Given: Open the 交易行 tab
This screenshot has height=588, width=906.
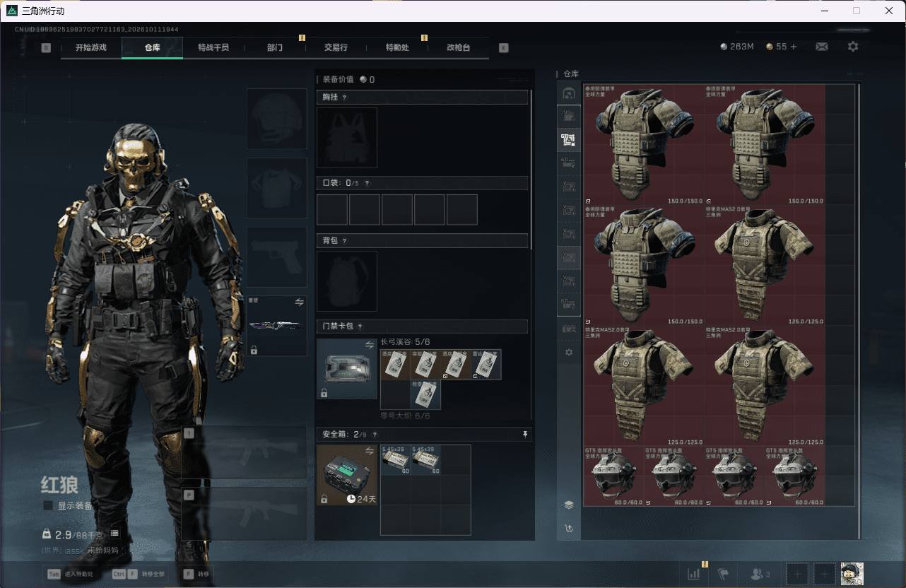Looking at the screenshot, I should coord(336,47).
